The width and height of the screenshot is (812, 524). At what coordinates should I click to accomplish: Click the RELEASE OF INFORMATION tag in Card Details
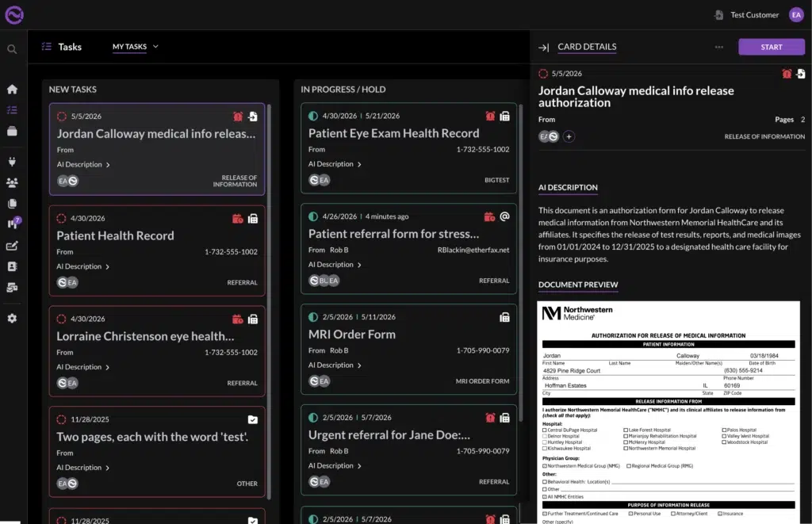pyautogui.click(x=764, y=136)
